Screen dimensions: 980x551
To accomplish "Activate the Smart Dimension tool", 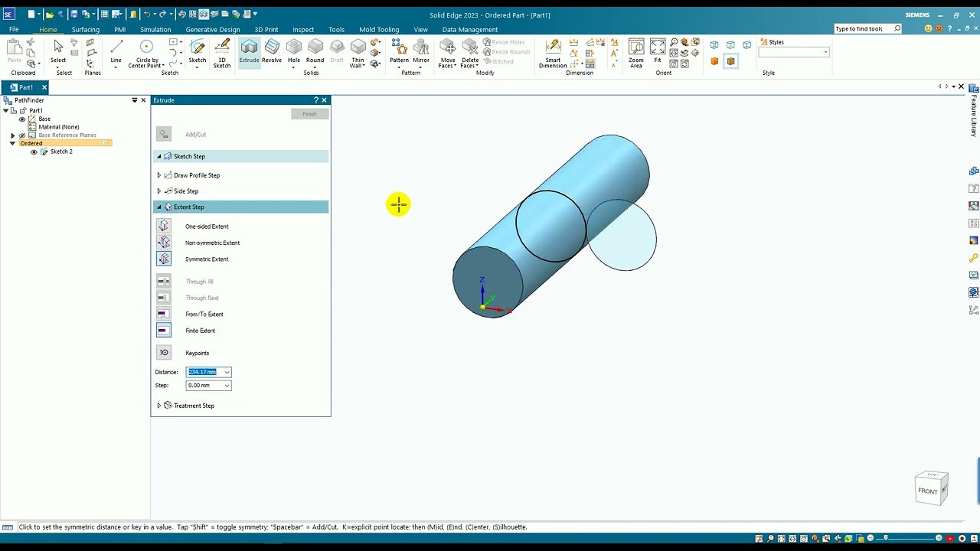I will (x=553, y=54).
